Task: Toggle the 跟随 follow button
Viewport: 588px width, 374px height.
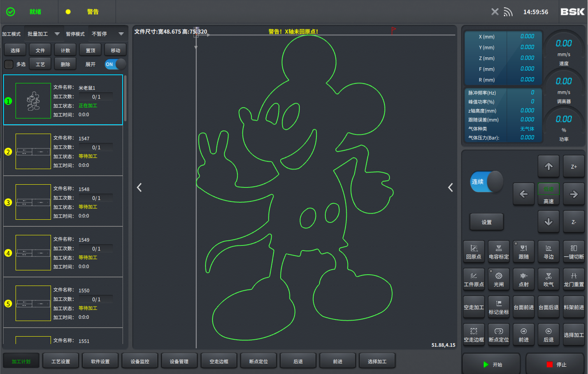Action: pyautogui.click(x=523, y=251)
